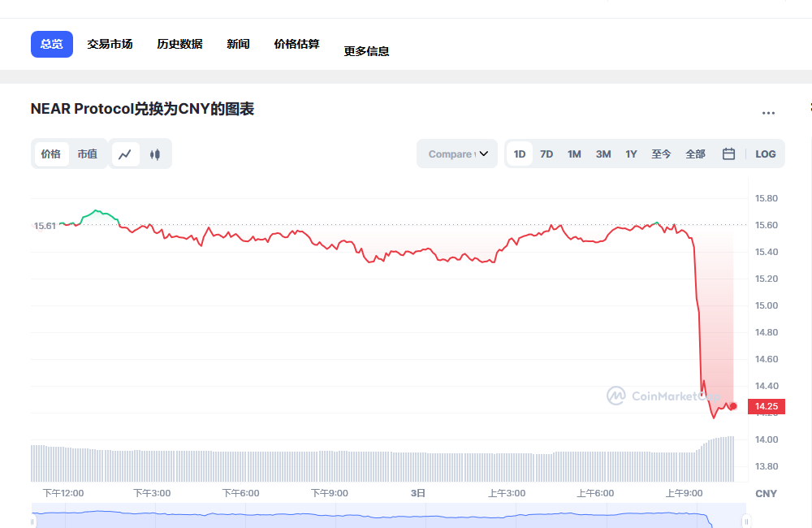Open the 历史数据 historical data tab

point(179,44)
